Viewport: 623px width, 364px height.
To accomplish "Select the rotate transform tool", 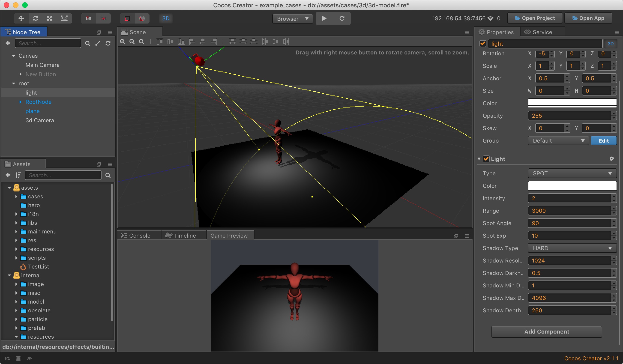I will [x=36, y=18].
